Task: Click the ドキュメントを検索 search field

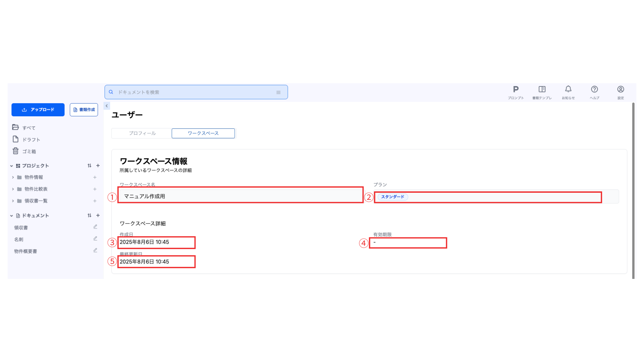Action: pyautogui.click(x=191, y=93)
